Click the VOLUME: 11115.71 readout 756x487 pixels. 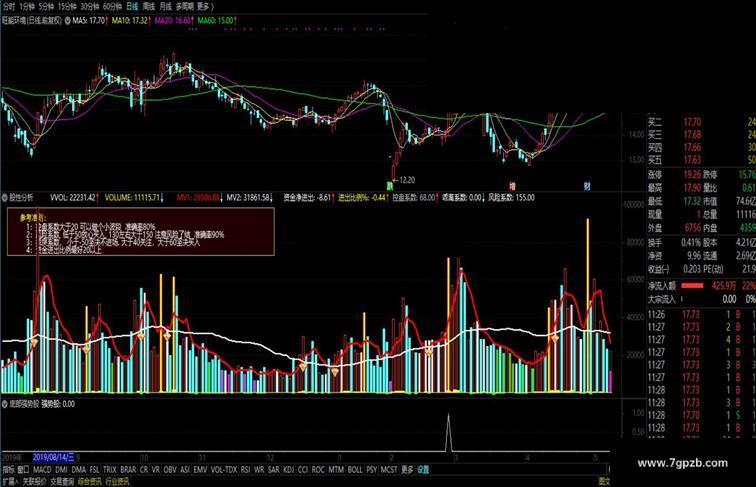click(132, 197)
